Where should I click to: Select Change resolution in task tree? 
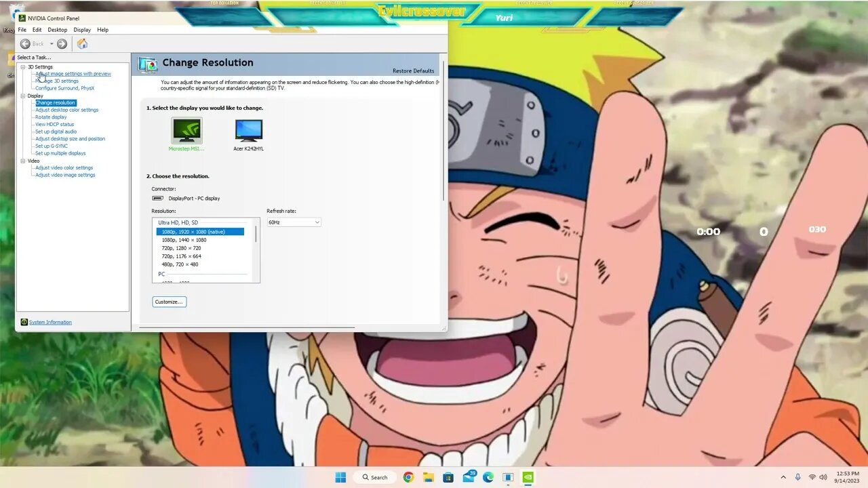point(55,102)
